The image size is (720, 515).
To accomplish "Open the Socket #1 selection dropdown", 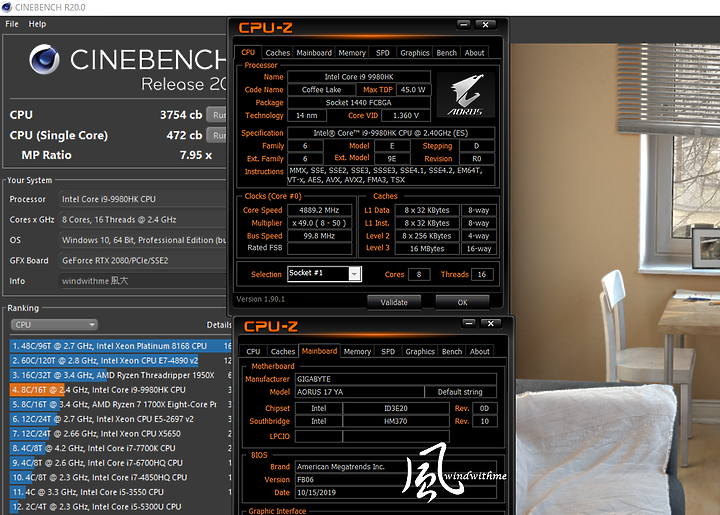I will tap(325, 274).
